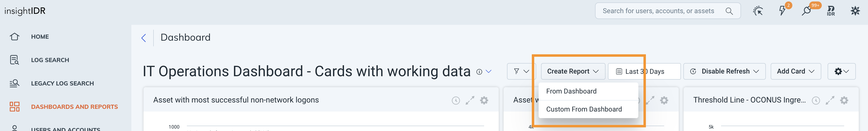This screenshot has height=131, width=868.
Task: Select From Dashboard menu option
Action: (571, 91)
